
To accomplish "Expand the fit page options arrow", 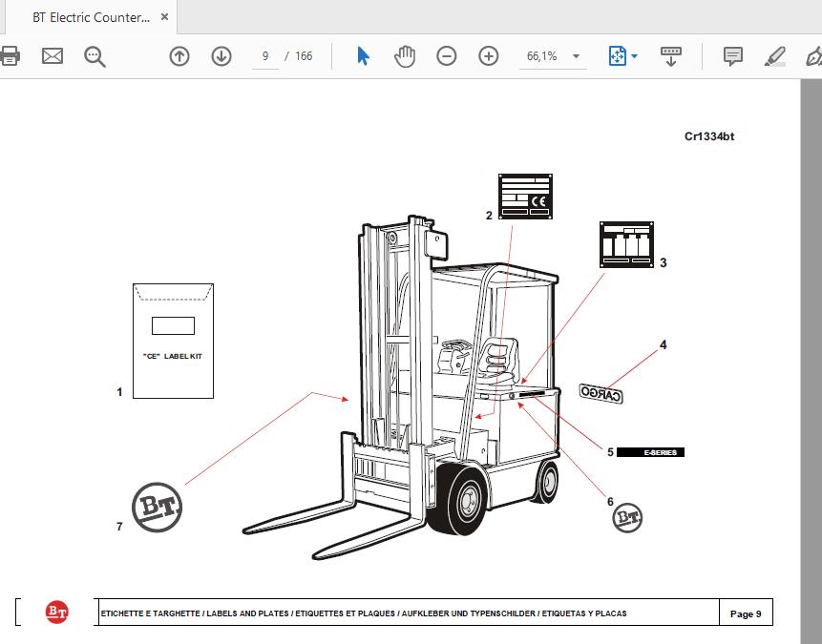I will [x=634, y=56].
